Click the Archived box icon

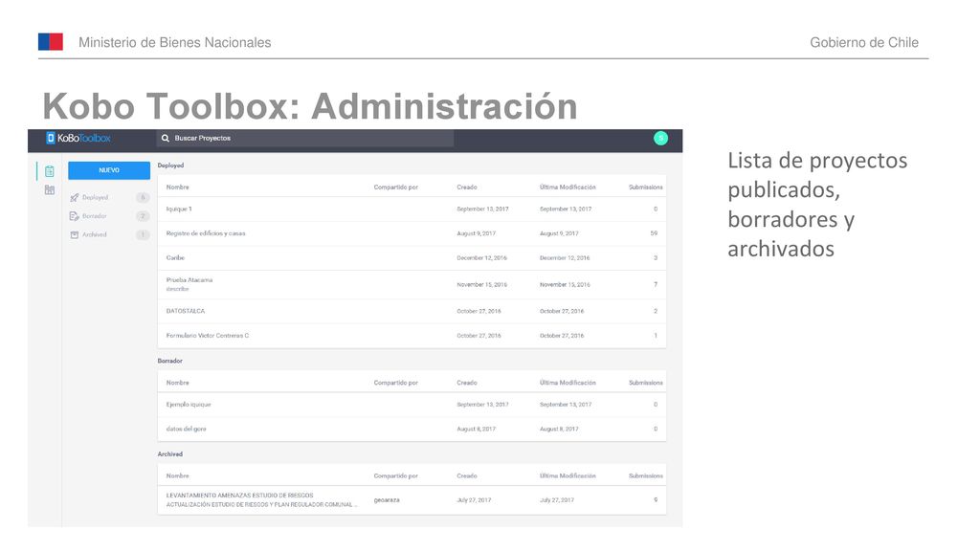pyautogui.click(x=75, y=235)
